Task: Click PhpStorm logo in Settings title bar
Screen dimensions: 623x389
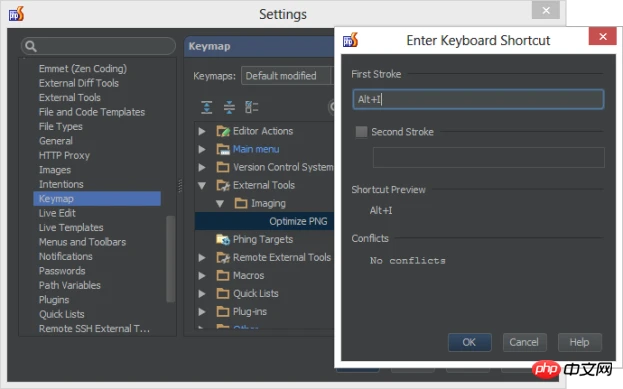Action: (x=16, y=14)
